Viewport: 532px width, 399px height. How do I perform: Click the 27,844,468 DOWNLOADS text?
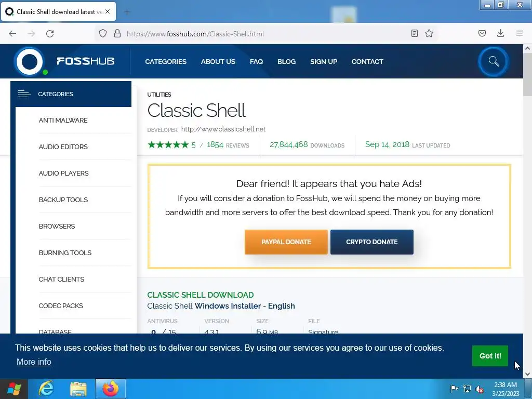click(307, 145)
